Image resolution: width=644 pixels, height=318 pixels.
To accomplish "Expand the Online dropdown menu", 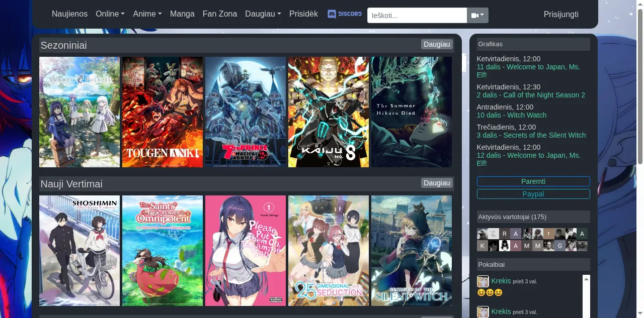I will click(x=110, y=14).
